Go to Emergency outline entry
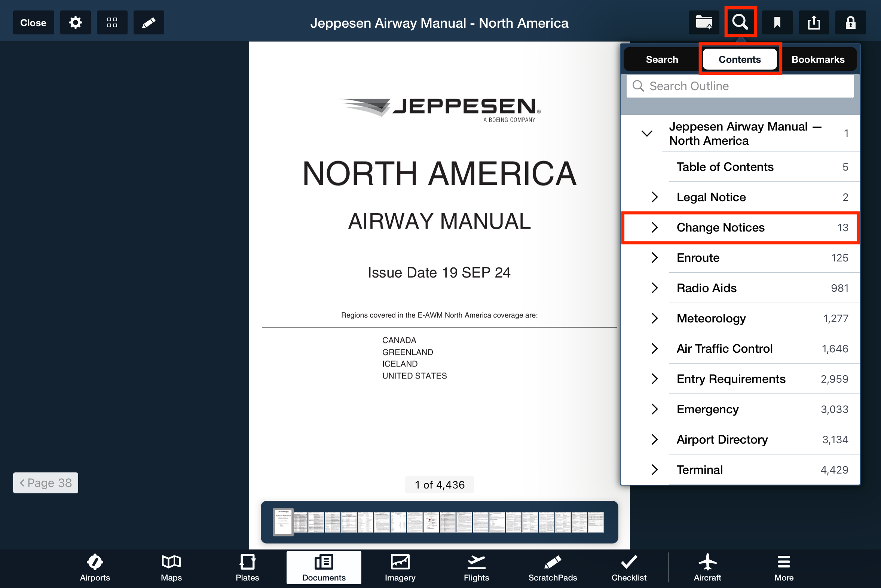The width and height of the screenshot is (881, 588). pos(740,410)
